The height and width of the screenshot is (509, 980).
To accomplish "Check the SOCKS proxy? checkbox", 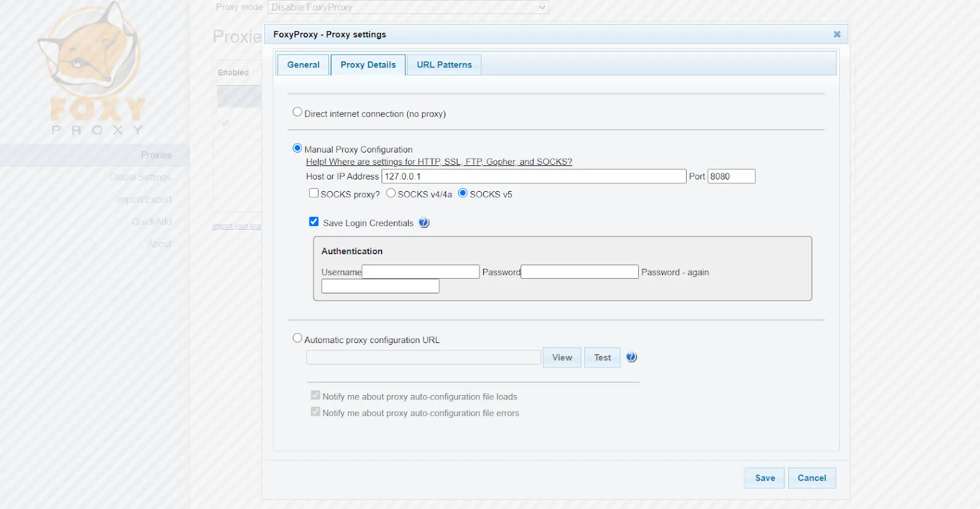I will pyautogui.click(x=314, y=193).
